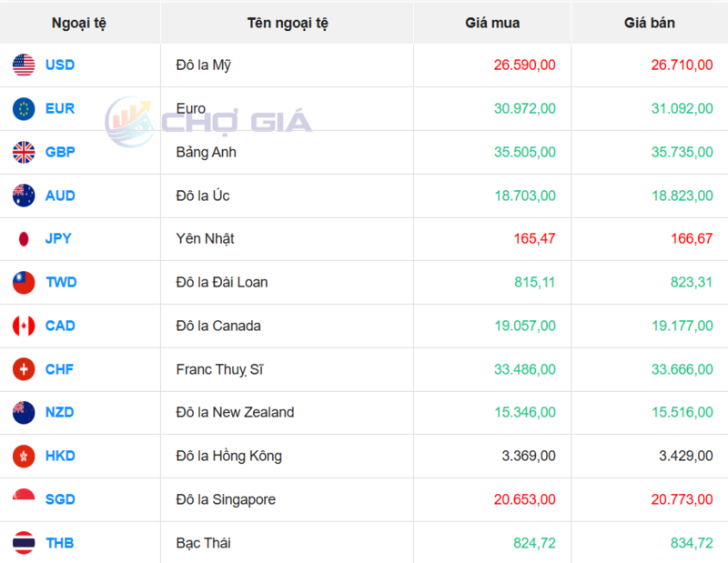The width and height of the screenshot is (728, 563).
Task: Click the Chợ Giá watermark logo
Action: click(208, 121)
